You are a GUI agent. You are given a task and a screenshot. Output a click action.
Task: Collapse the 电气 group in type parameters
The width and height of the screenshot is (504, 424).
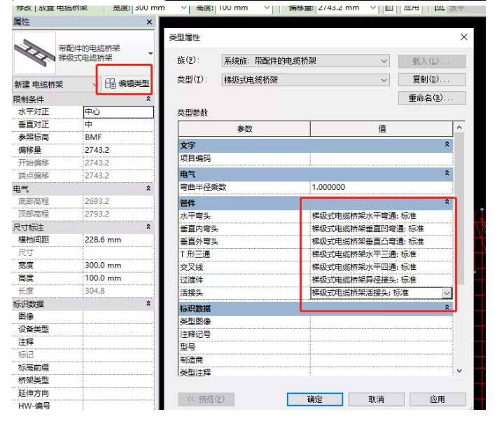pyautogui.click(x=447, y=173)
